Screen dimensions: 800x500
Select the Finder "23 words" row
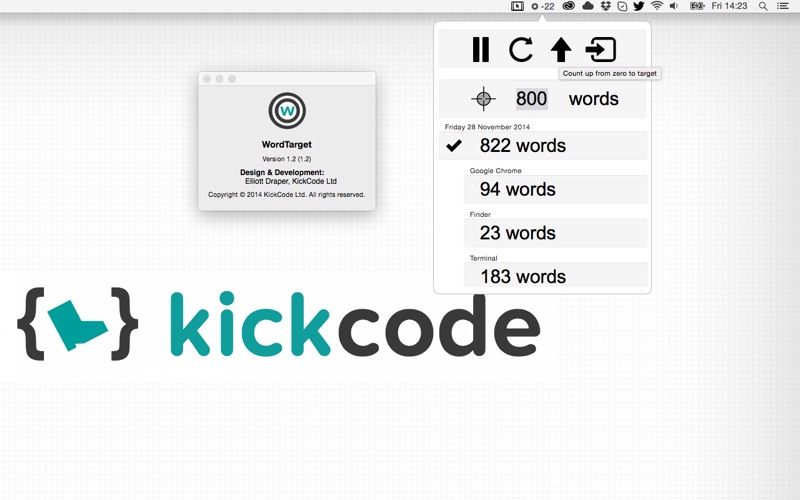tap(555, 233)
